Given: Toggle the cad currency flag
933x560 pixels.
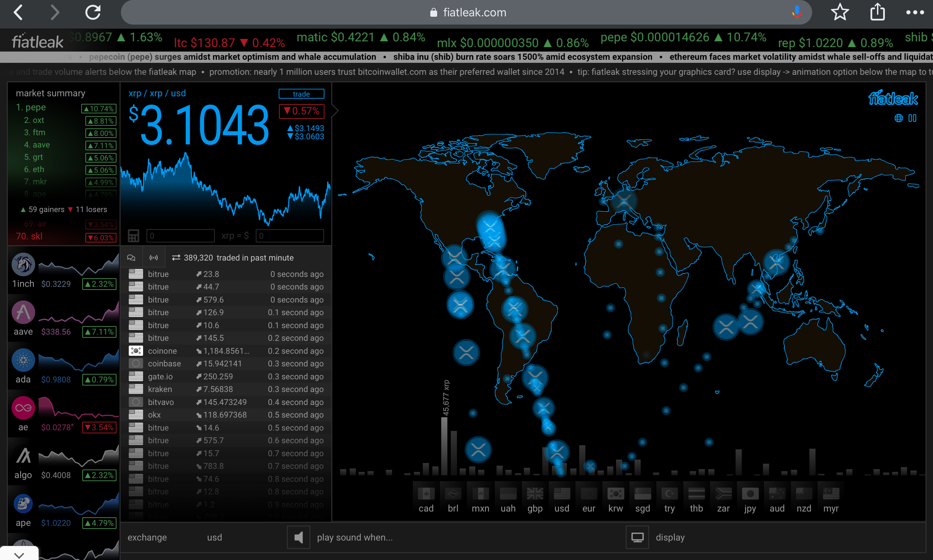Looking at the screenshot, I should [x=426, y=493].
